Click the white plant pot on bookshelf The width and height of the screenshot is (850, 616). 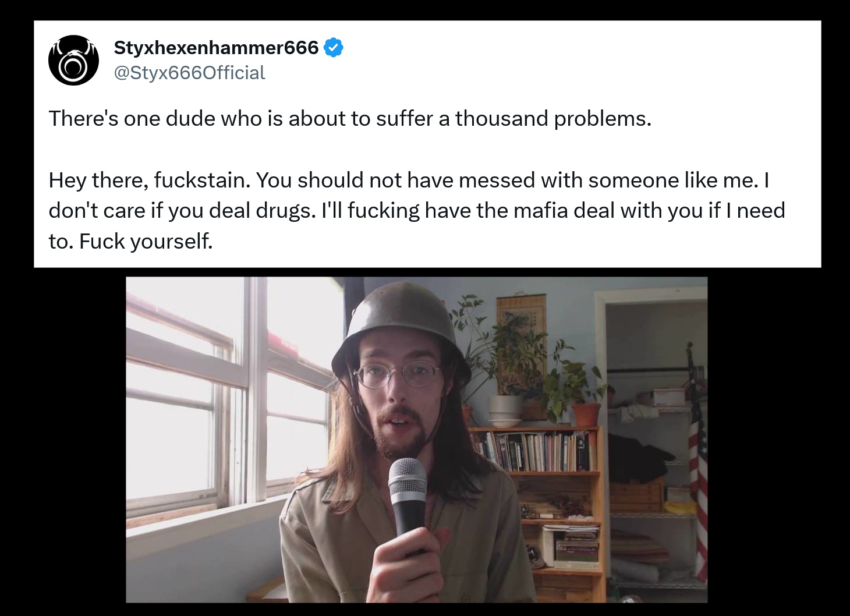coord(505,410)
